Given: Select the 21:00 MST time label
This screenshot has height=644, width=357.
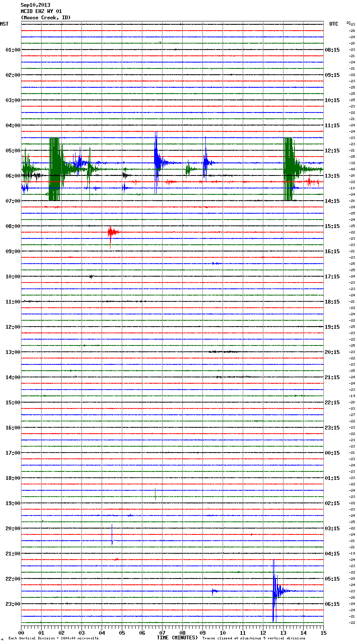Looking at the screenshot, I should (13, 553).
